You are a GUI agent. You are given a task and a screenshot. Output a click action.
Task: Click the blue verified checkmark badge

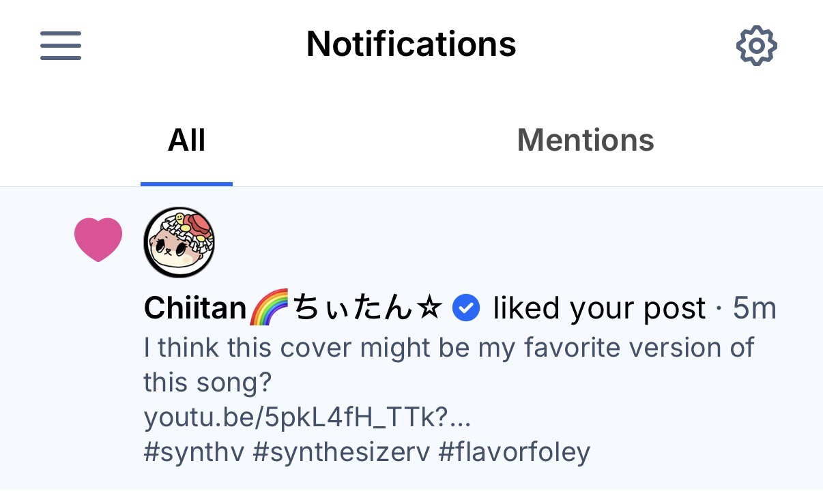467,308
